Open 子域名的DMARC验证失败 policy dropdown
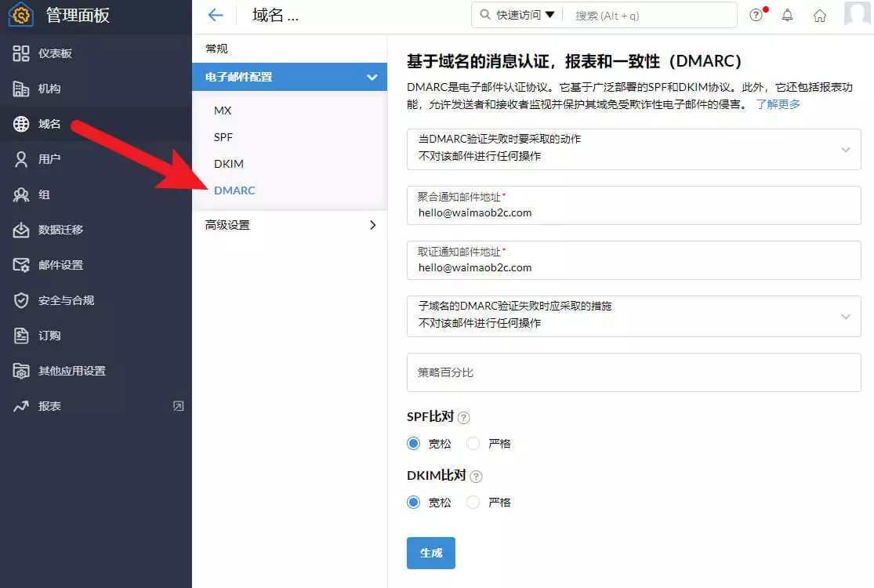This screenshot has height=588, width=874. click(633, 316)
